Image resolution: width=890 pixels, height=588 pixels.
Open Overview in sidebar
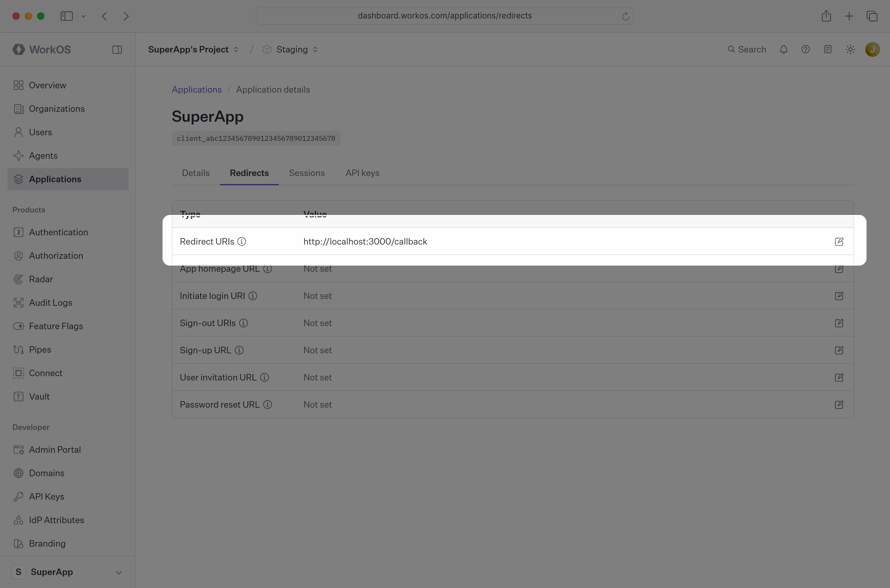tap(68, 85)
